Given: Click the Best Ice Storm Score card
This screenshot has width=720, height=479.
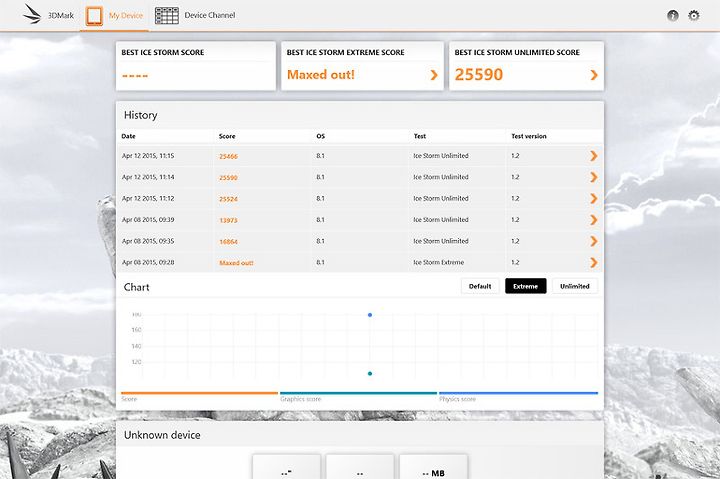Looking at the screenshot, I should tap(196, 66).
